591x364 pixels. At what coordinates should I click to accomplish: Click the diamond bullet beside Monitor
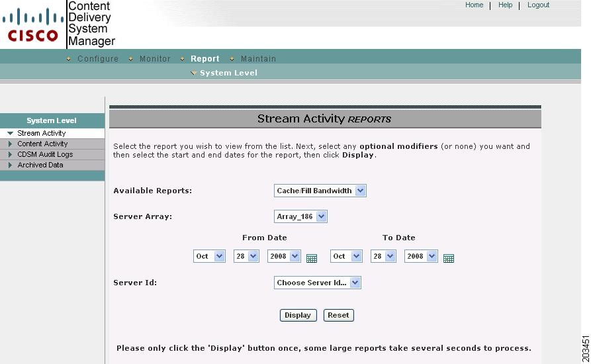[131, 59]
